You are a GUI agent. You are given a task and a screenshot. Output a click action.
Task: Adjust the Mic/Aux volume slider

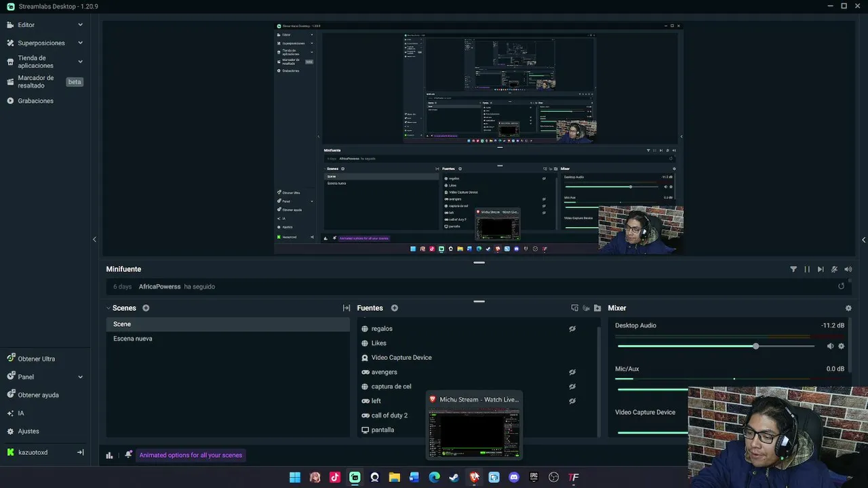pyautogui.click(x=652, y=389)
